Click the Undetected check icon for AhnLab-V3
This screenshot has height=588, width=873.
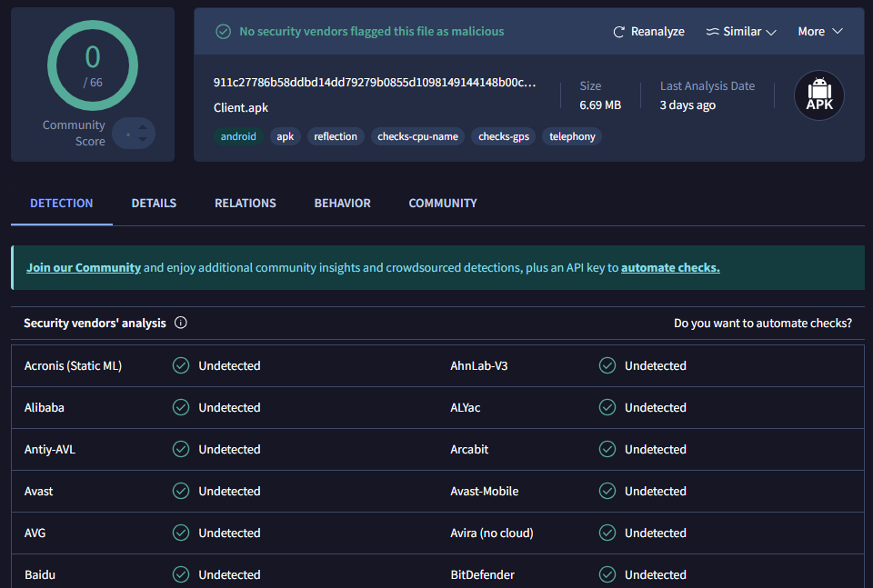[607, 366]
